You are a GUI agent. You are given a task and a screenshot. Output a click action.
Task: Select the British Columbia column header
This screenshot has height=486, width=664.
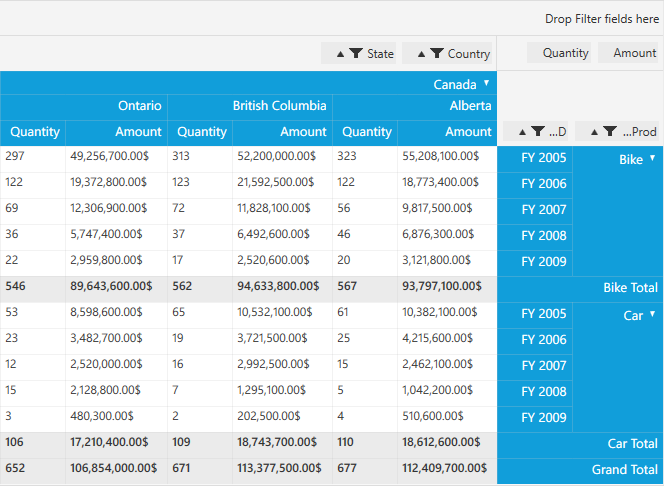[250, 105]
